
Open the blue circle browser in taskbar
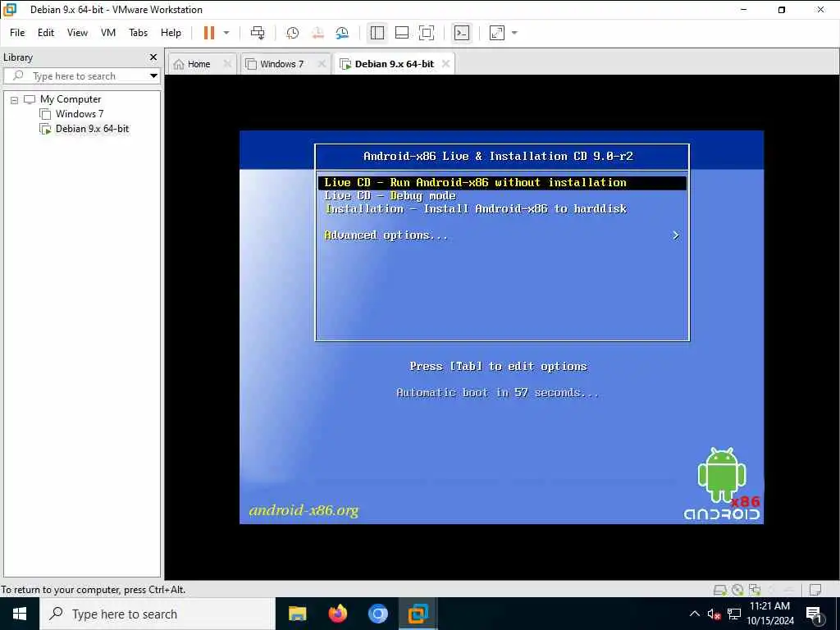pyautogui.click(x=377, y=614)
